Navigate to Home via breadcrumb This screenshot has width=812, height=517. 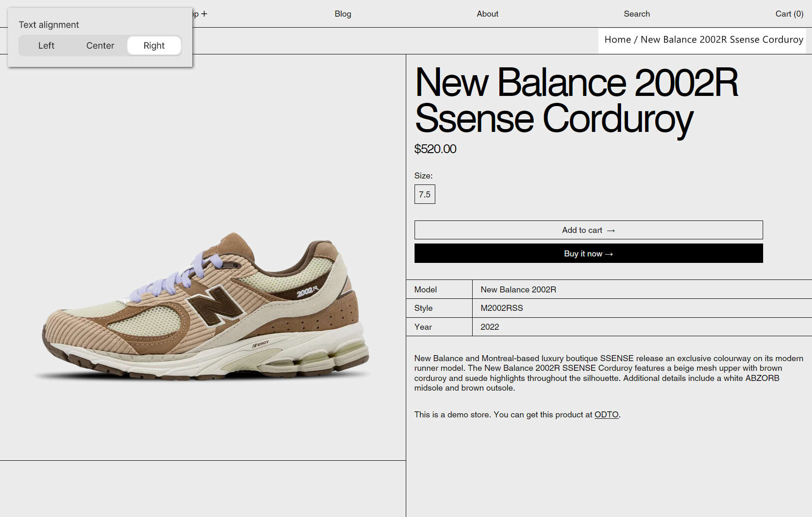[x=618, y=40]
